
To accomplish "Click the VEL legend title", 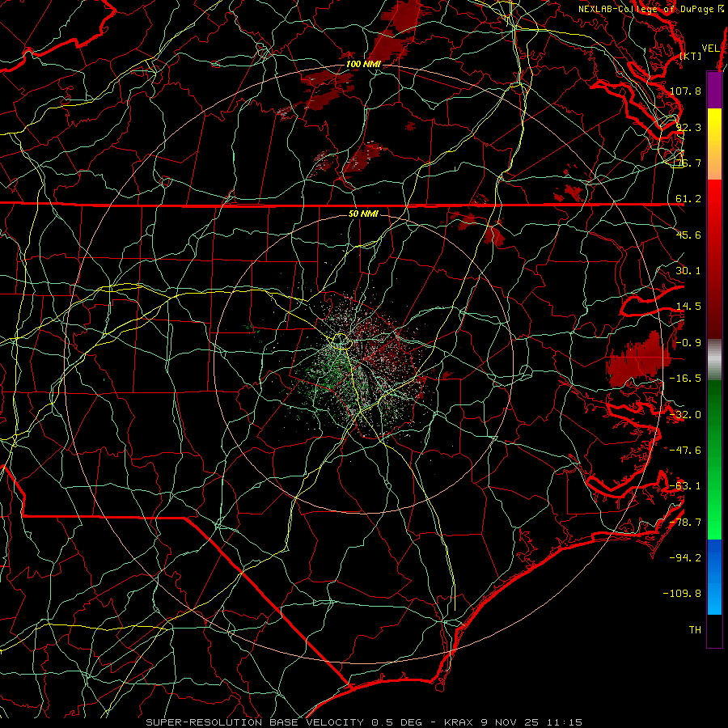I will 710,49.
